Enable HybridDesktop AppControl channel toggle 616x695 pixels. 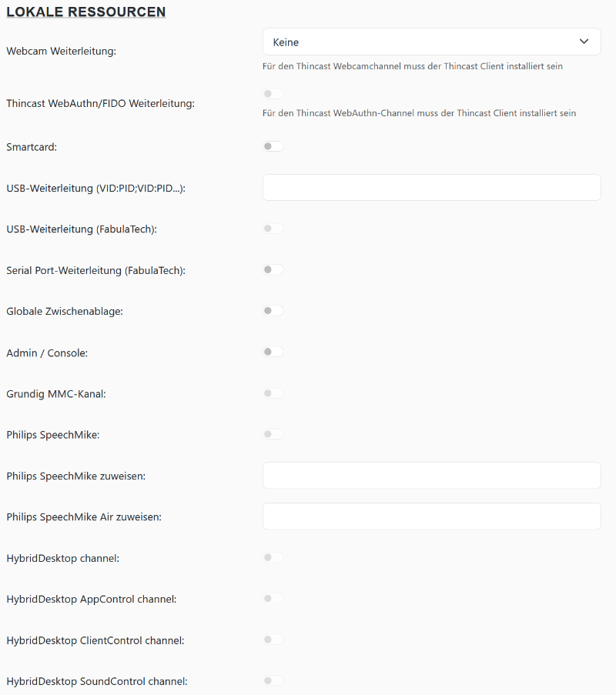273,598
